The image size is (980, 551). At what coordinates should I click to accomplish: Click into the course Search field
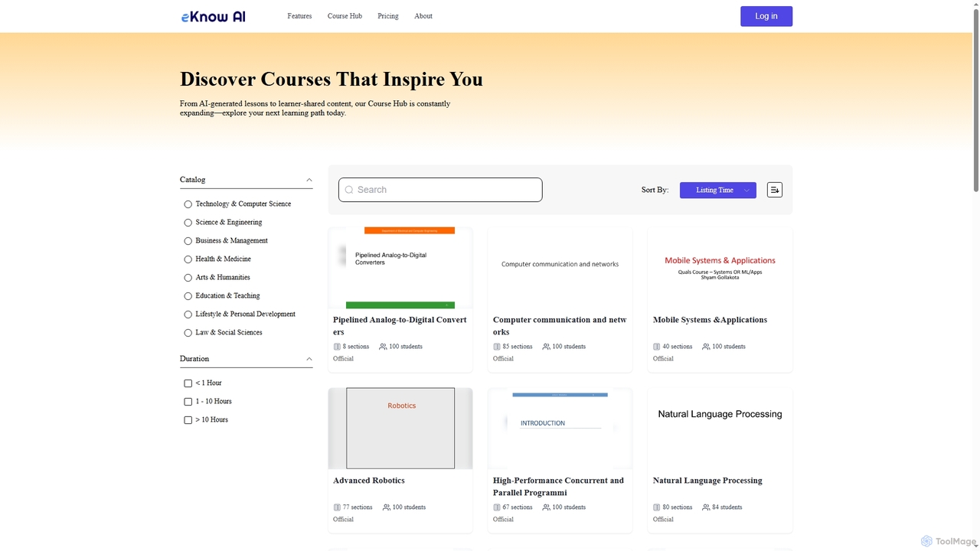[x=440, y=190]
